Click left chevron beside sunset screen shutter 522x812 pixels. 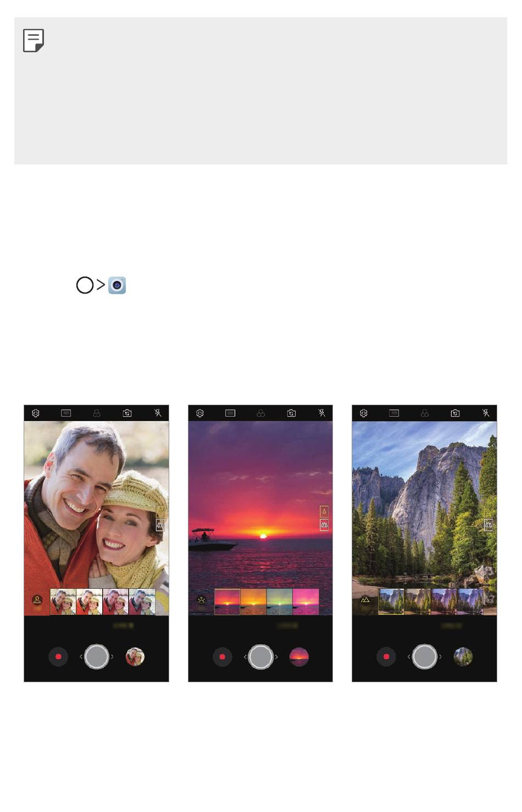click(245, 657)
